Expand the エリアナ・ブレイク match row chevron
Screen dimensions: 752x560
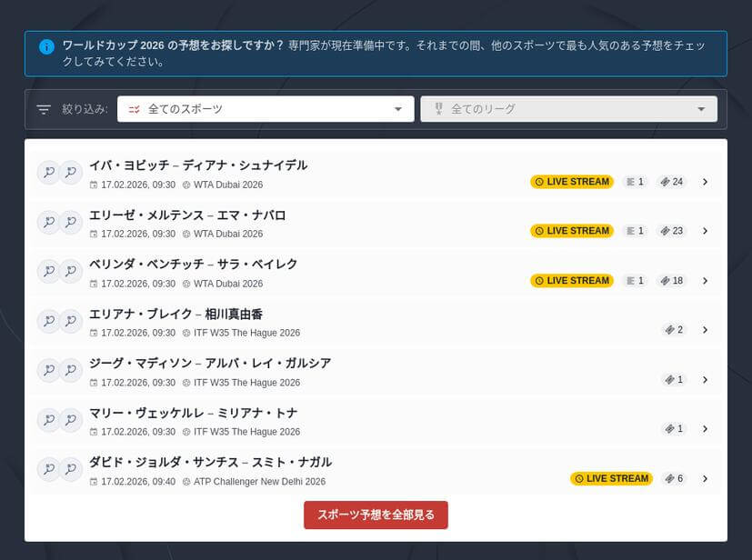(x=706, y=329)
